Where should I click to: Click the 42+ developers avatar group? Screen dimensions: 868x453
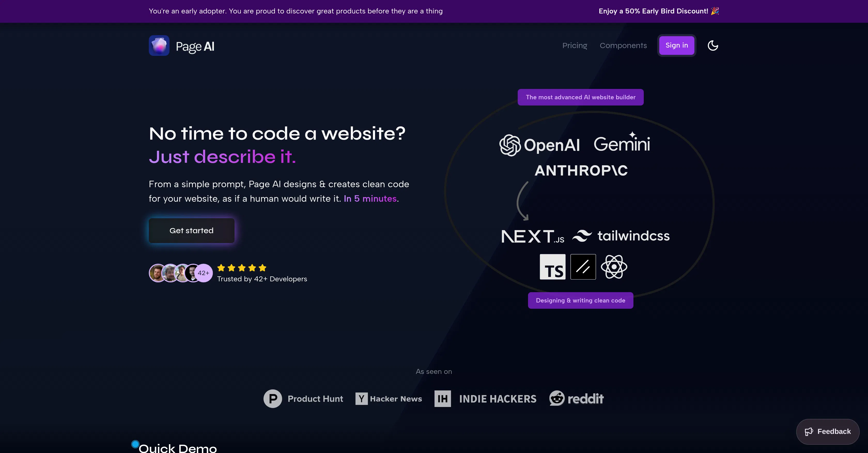click(180, 273)
